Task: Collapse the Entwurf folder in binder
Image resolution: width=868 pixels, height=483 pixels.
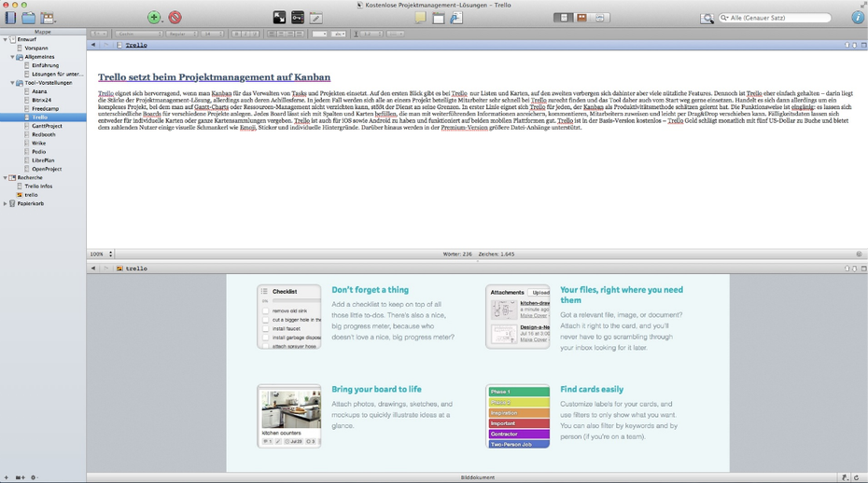Action: (x=5, y=40)
